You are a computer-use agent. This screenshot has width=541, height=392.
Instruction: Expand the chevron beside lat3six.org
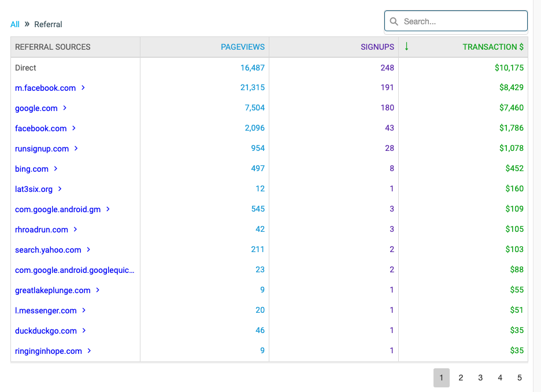(60, 188)
